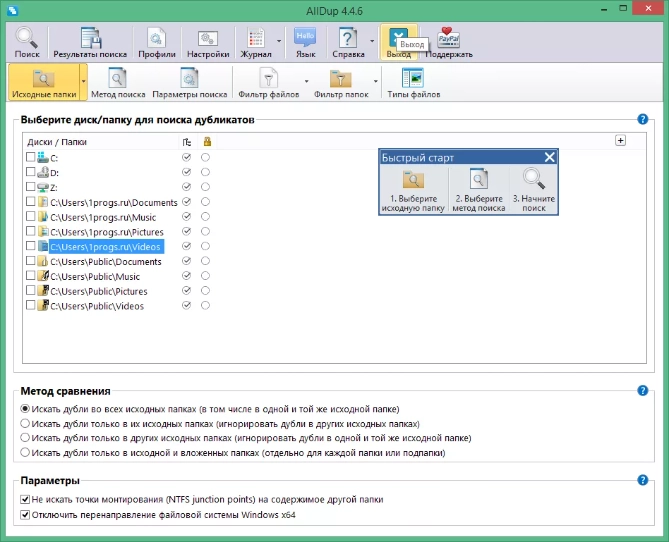Open the Справка dropdown arrow
Image resolution: width=669 pixels, height=542 pixels.
coord(371,43)
